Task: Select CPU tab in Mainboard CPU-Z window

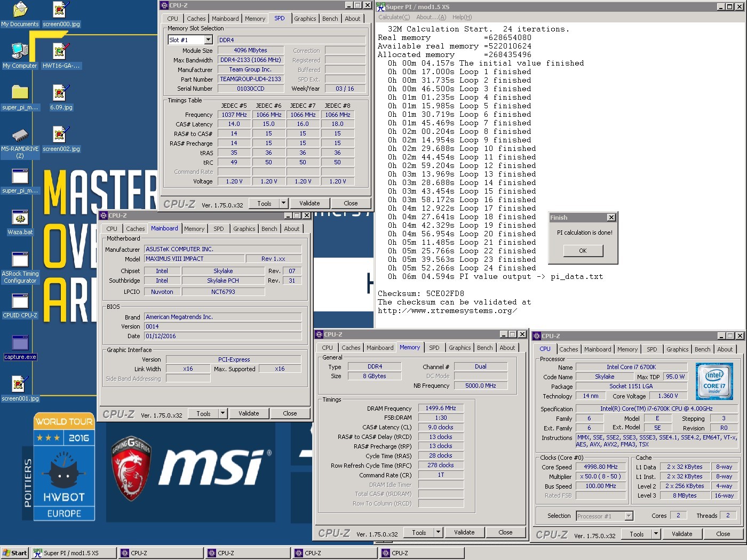Action: point(112,229)
